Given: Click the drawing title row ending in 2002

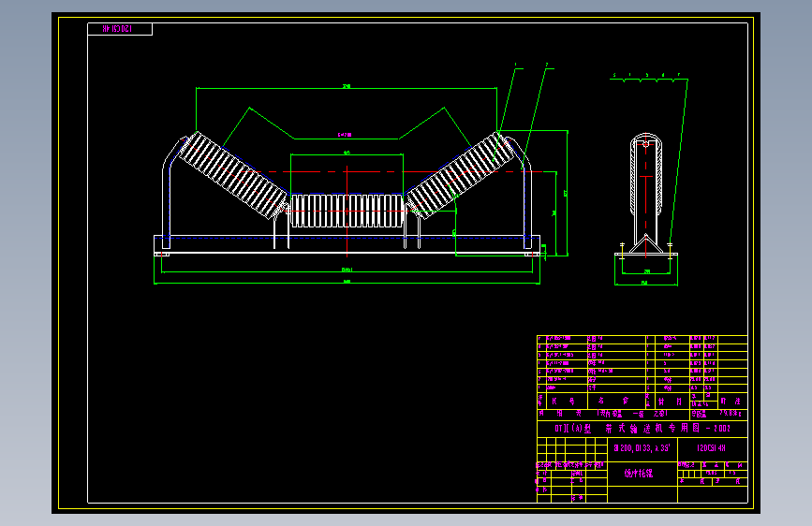Looking at the screenshot, I should 642,428.
